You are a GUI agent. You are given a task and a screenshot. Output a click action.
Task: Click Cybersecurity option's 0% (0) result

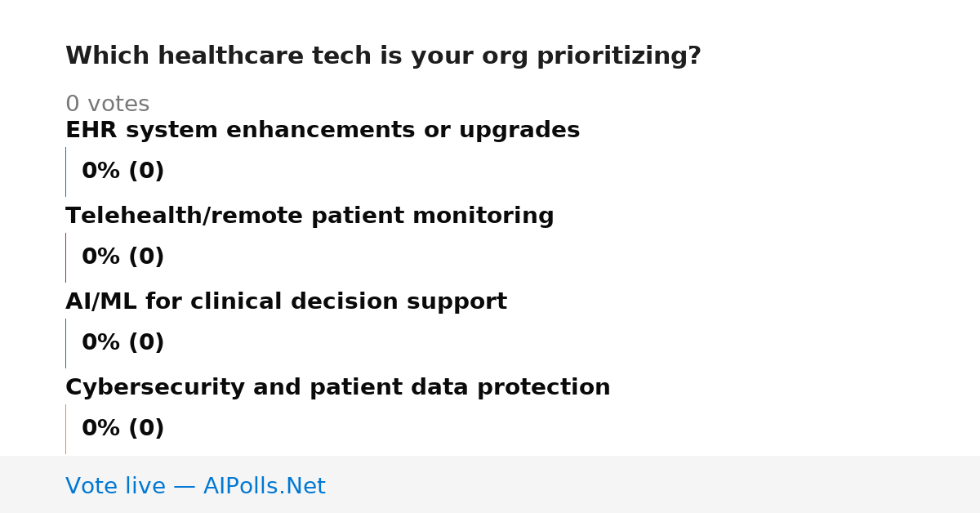(x=122, y=429)
